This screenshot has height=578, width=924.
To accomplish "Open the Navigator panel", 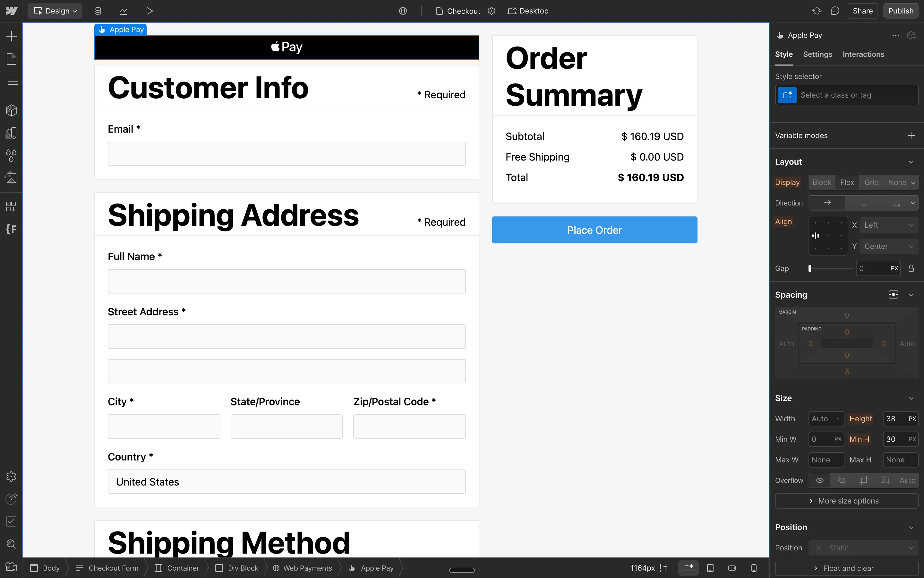I will (11, 81).
